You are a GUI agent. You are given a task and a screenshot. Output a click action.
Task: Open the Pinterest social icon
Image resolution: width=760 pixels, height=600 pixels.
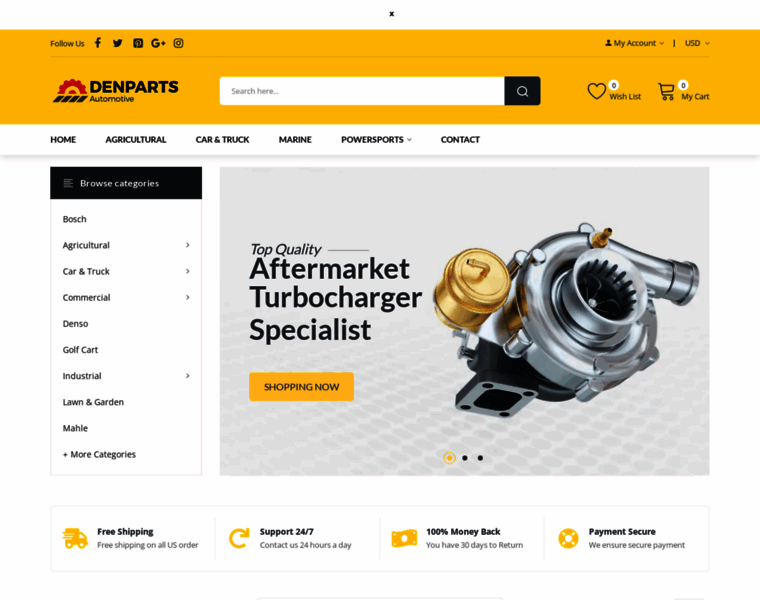[138, 43]
